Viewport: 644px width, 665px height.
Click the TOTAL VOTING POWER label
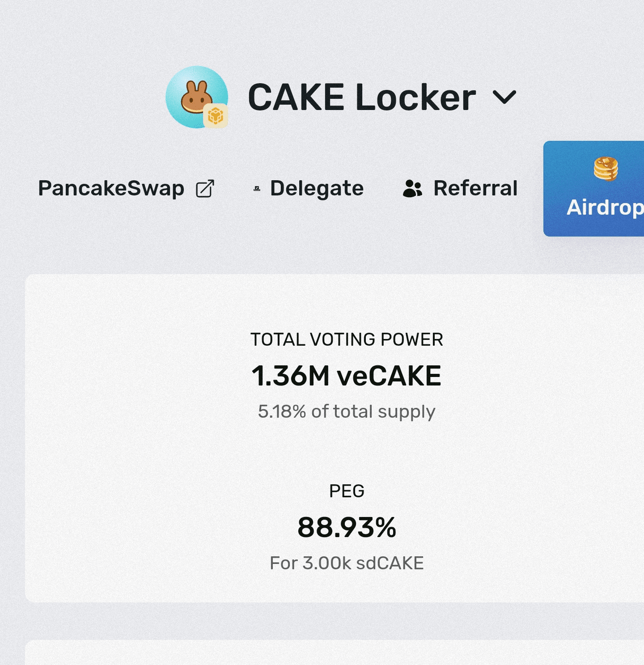click(347, 339)
